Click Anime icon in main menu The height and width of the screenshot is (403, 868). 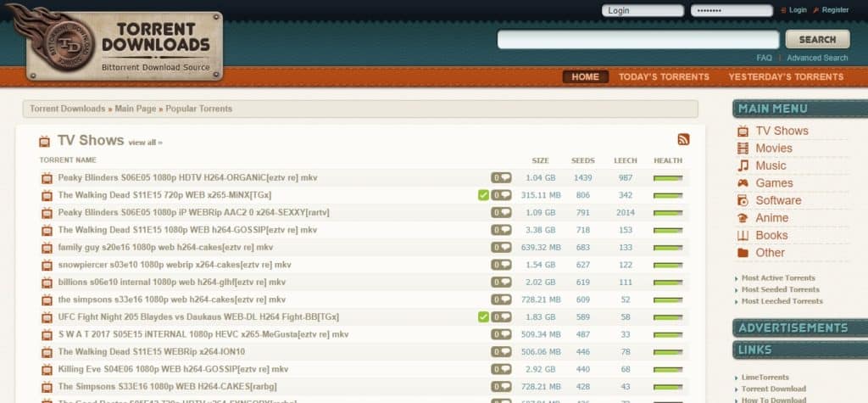743,218
